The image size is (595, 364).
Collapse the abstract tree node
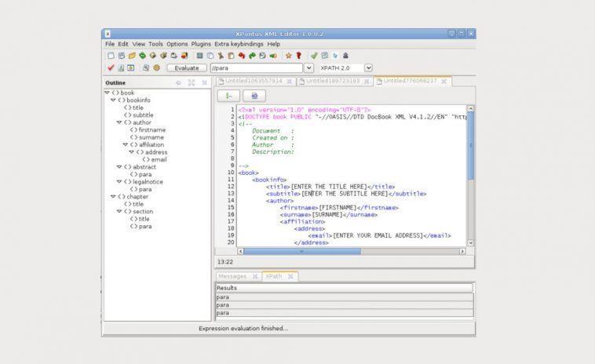pos(119,167)
